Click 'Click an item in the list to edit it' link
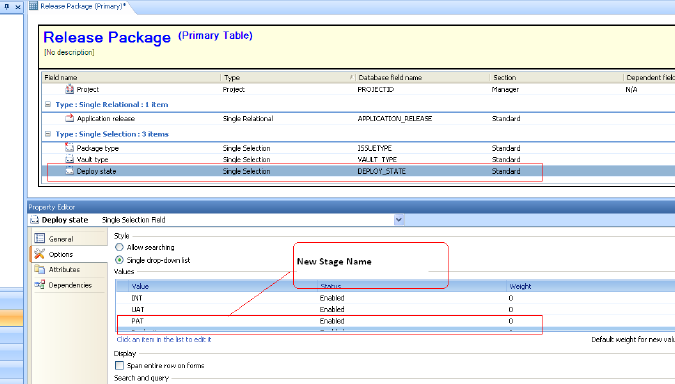 [164, 339]
